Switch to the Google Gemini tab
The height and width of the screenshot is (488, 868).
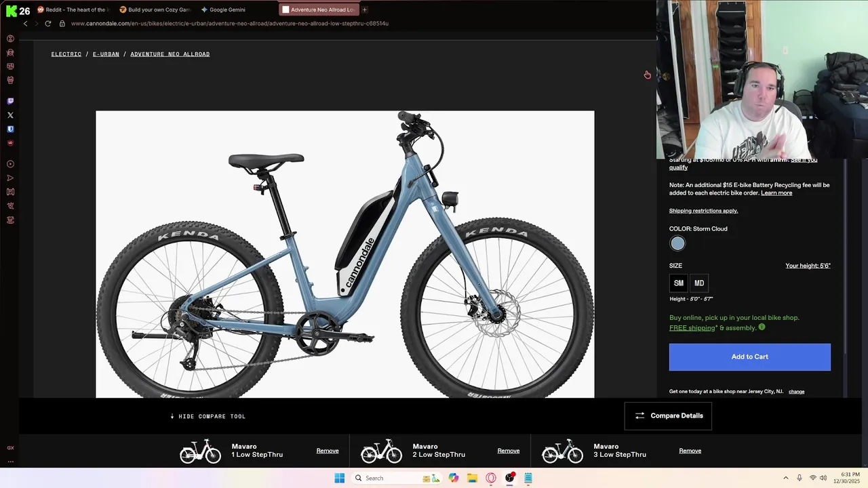(224, 9)
